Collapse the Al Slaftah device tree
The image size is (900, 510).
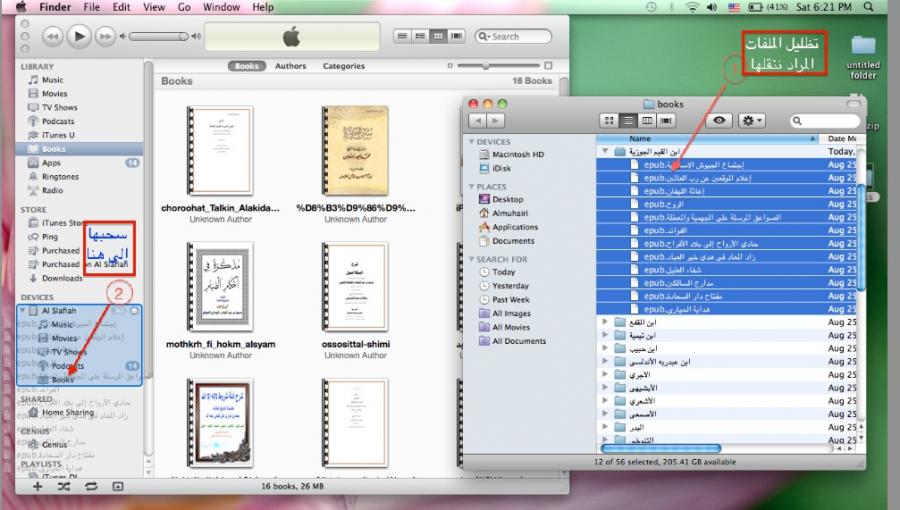tap(23, 310)
